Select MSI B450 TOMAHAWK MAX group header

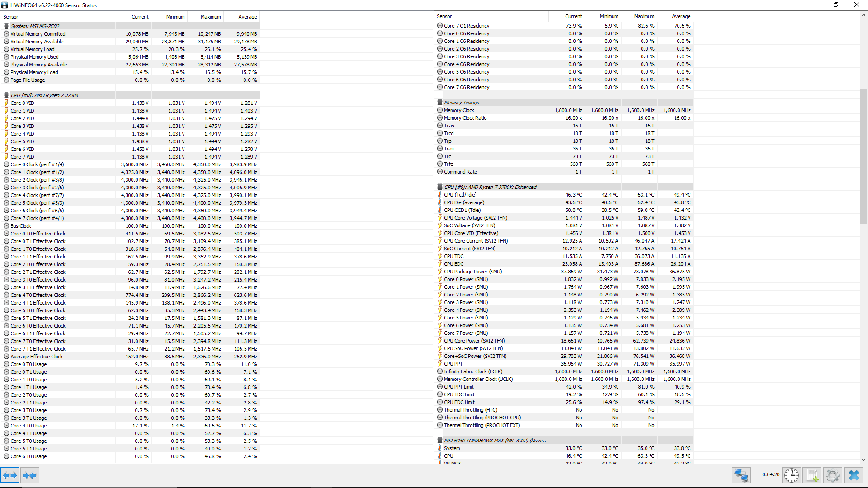click(x=495, y=441)
